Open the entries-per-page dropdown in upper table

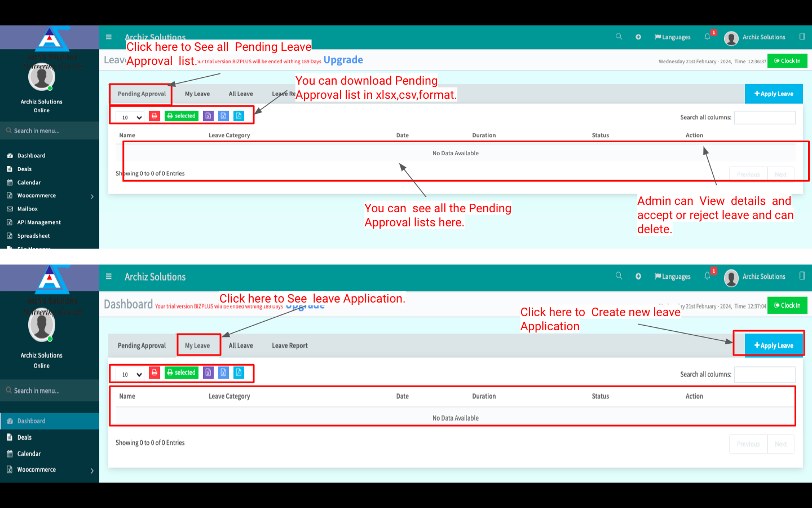point(130,117)
